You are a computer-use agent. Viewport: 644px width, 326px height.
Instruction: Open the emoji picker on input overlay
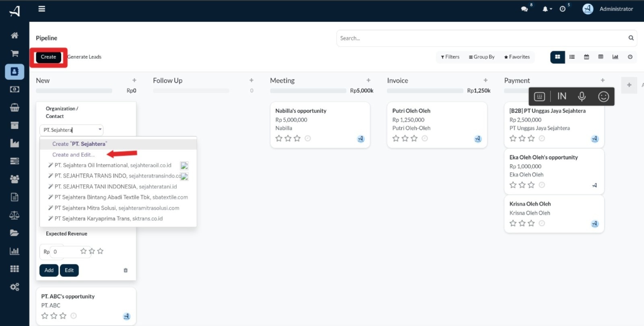pyautogui.click(x=603, y=97)
